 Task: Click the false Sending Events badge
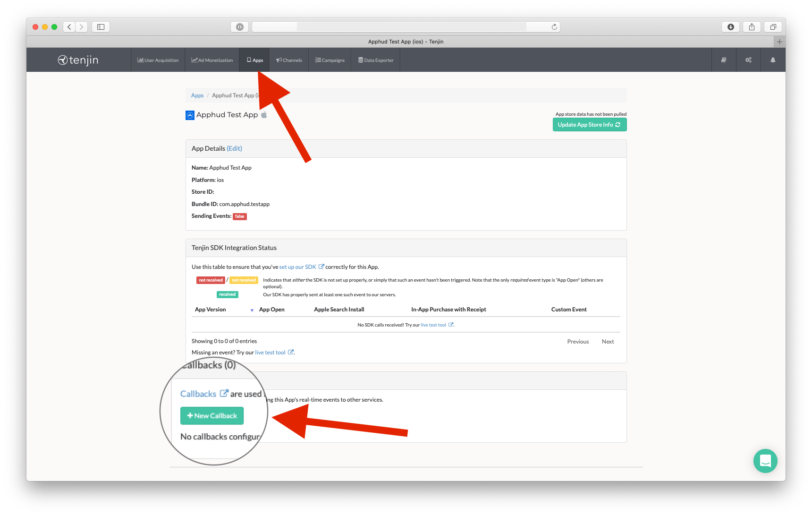click(x=240, y=216)
